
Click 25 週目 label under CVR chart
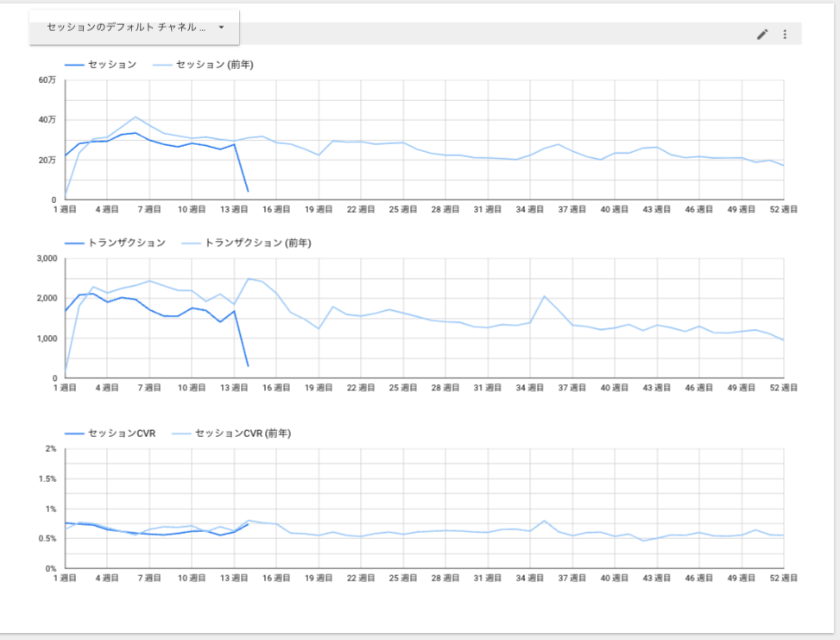(403, 578)
